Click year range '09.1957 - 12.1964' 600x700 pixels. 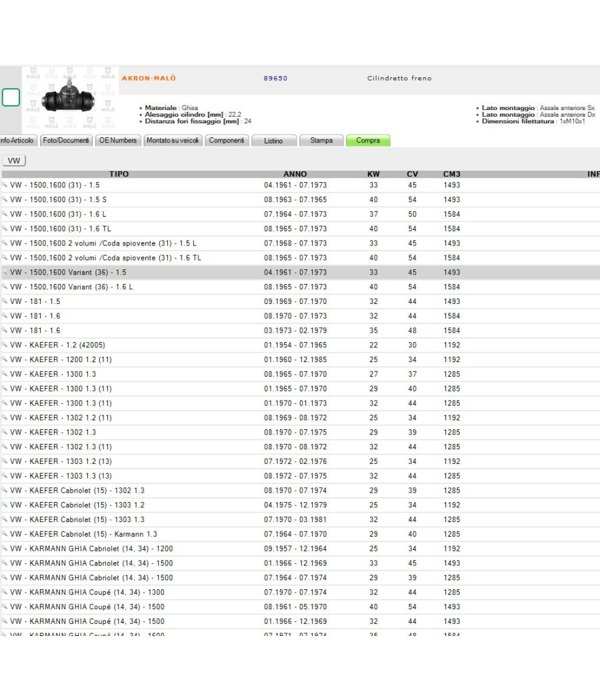coord(295,549)
